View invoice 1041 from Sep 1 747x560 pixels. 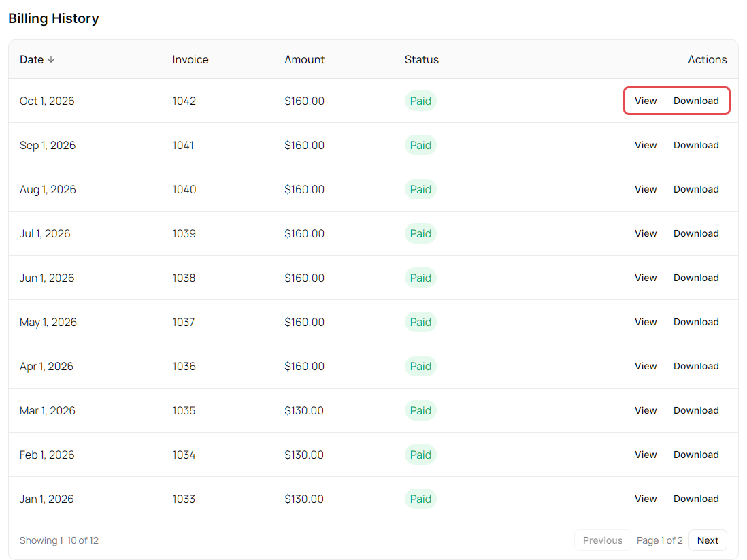[x=646, y=146]
